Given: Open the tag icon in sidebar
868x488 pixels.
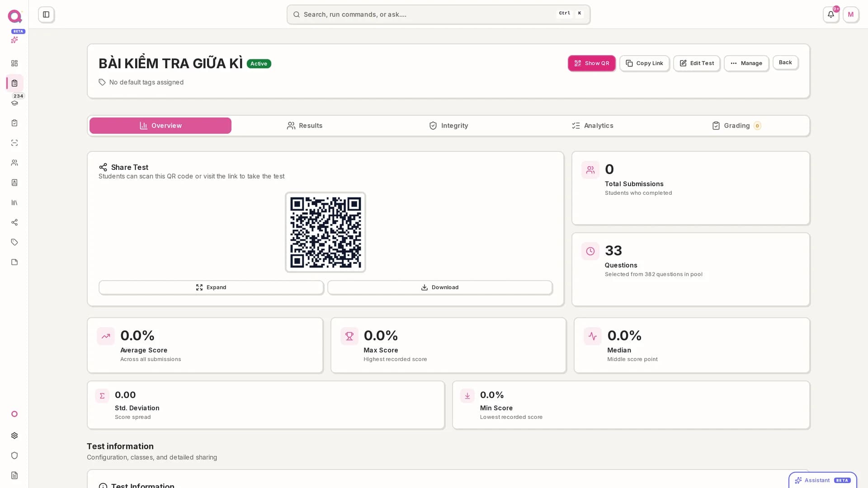Looking at the screenshot, I should tap(14, 242).
